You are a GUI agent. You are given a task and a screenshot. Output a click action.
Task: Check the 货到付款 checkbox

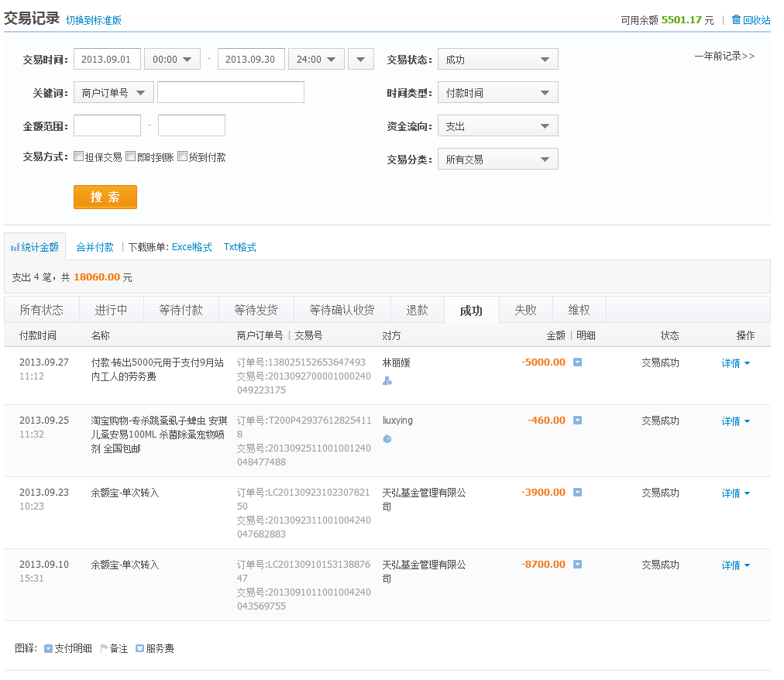tap(183, 156)
